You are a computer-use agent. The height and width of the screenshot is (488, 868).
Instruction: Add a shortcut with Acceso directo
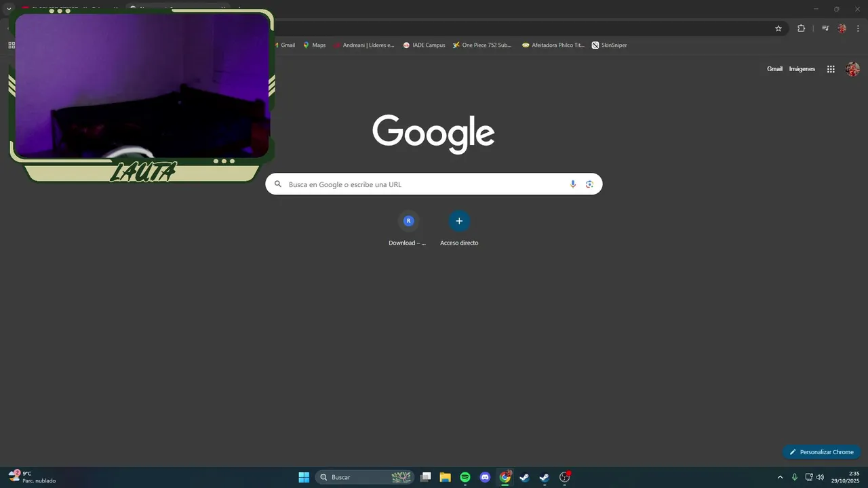click(459, 229)
